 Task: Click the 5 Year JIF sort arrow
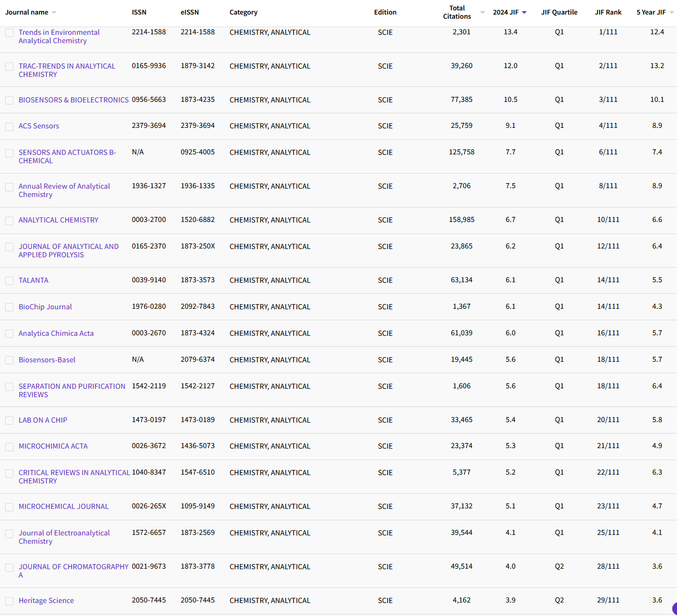tap(671, 12)
